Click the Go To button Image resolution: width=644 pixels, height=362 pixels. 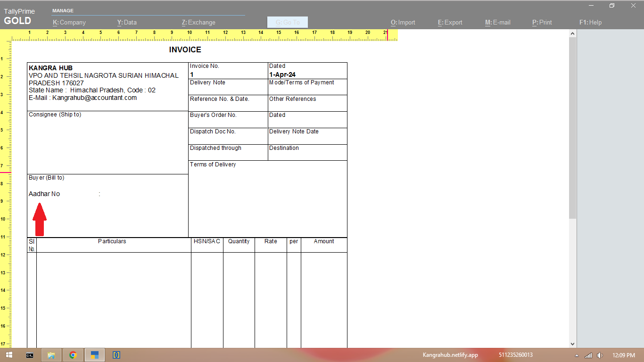pos(288,22)
